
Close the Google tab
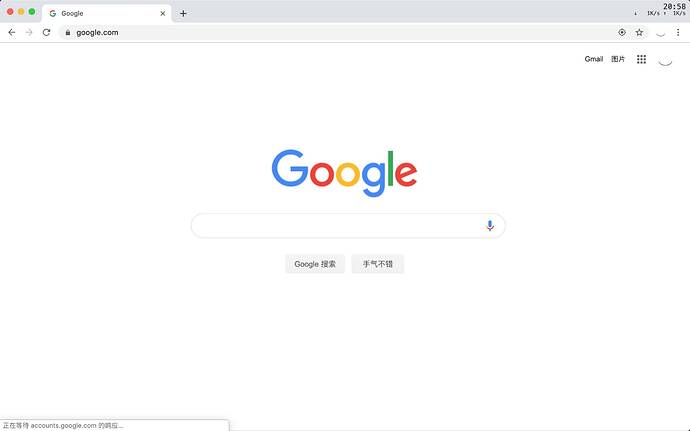click(163, 14)
